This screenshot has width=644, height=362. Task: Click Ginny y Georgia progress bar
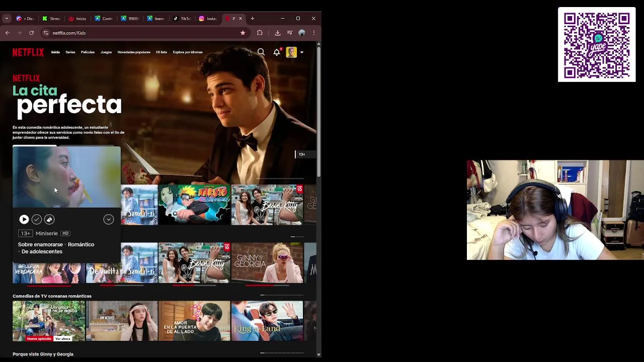pyautogui.click(x=267, y=285)
